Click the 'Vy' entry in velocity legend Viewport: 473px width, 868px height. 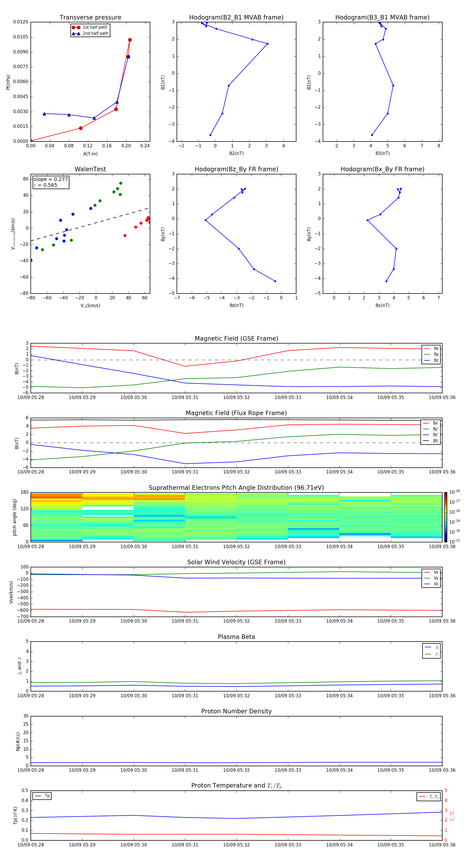click(x=431, y=578)
